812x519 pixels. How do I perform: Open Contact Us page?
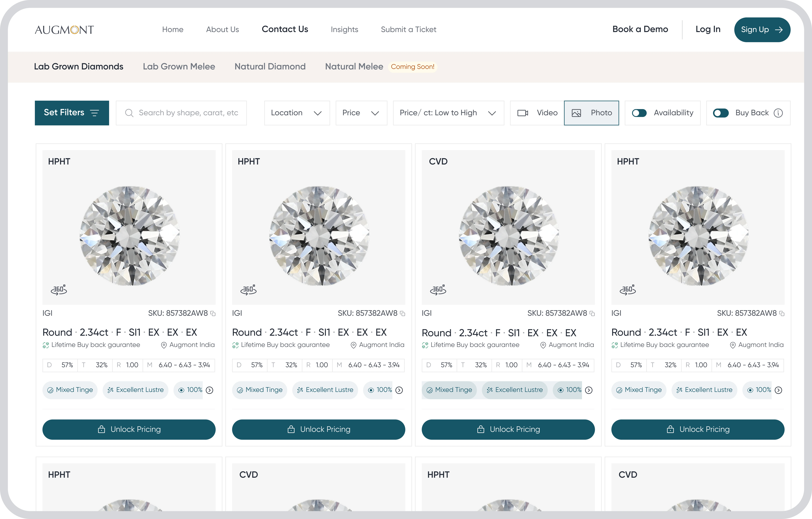[285, 29]
